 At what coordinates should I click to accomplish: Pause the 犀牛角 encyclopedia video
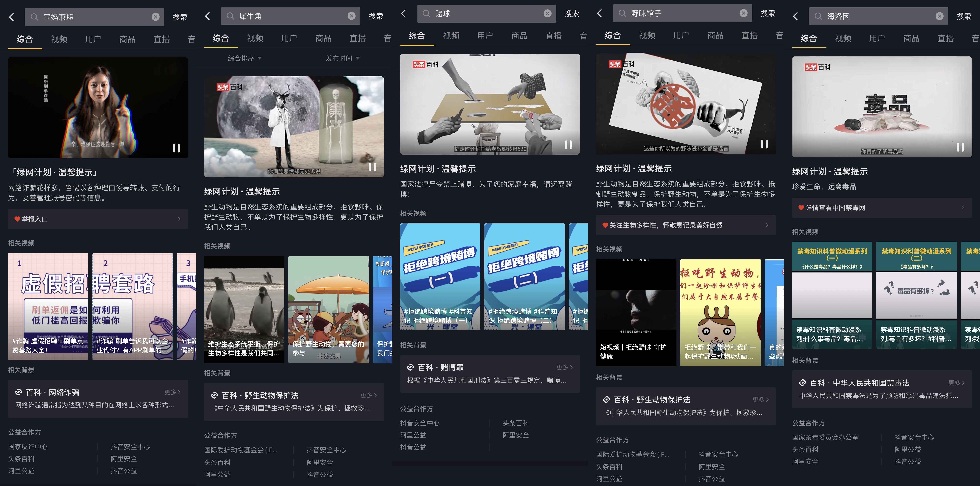pyautogui.click(x=372, y=167)
